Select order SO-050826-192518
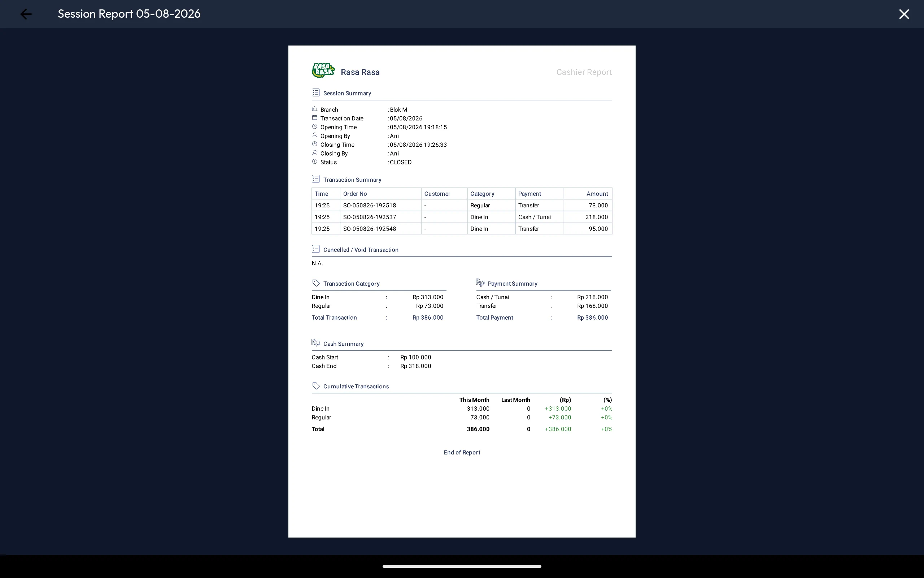Image resolution: width=924 pixels, height=578 pixels. pyautogui.click(x=370, y=205)
